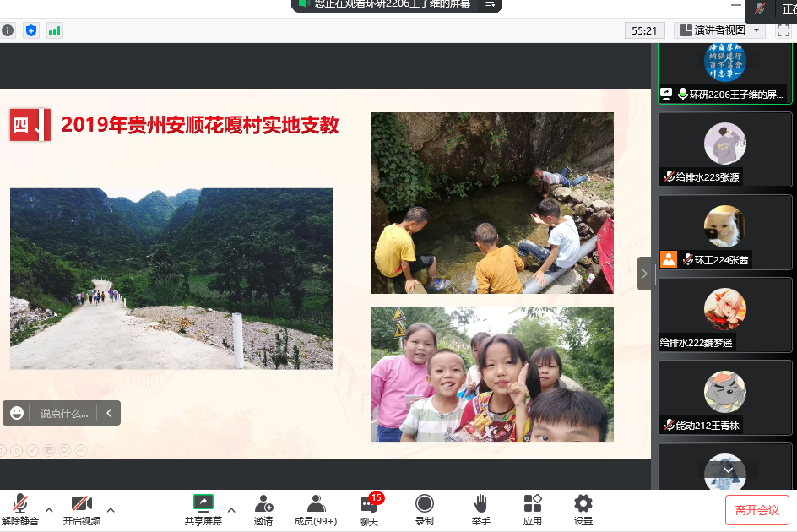Collapse the participant video sidebar
This screenshot has width=797, height=532.
click(x=644, y=274)
